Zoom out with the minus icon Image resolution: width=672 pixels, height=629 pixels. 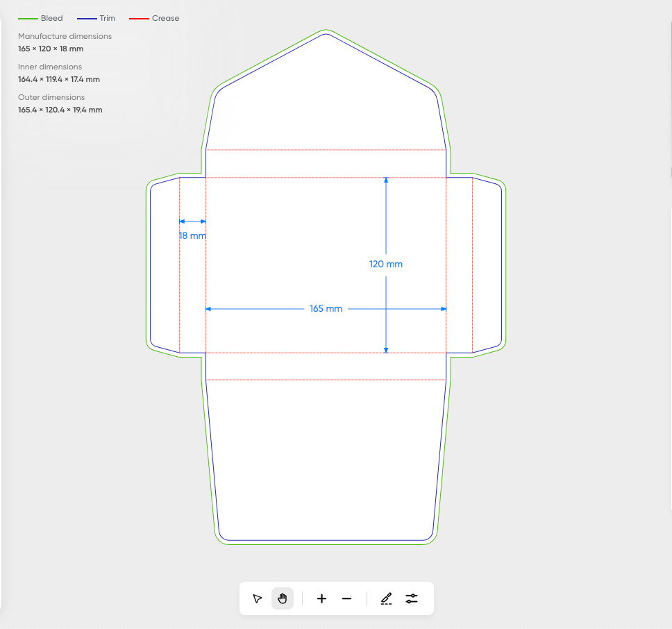[347, 598]
